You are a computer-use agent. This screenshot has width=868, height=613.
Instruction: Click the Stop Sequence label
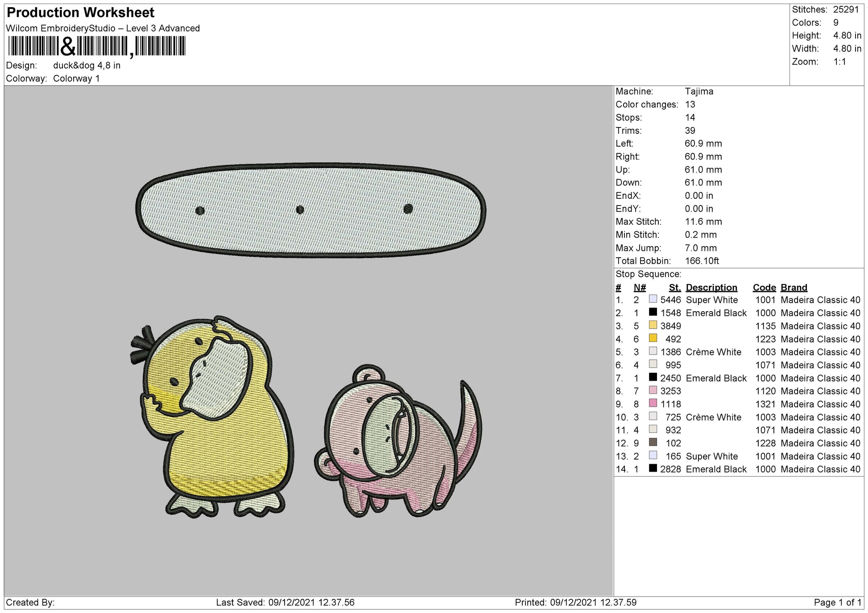(x=648, y=274)
